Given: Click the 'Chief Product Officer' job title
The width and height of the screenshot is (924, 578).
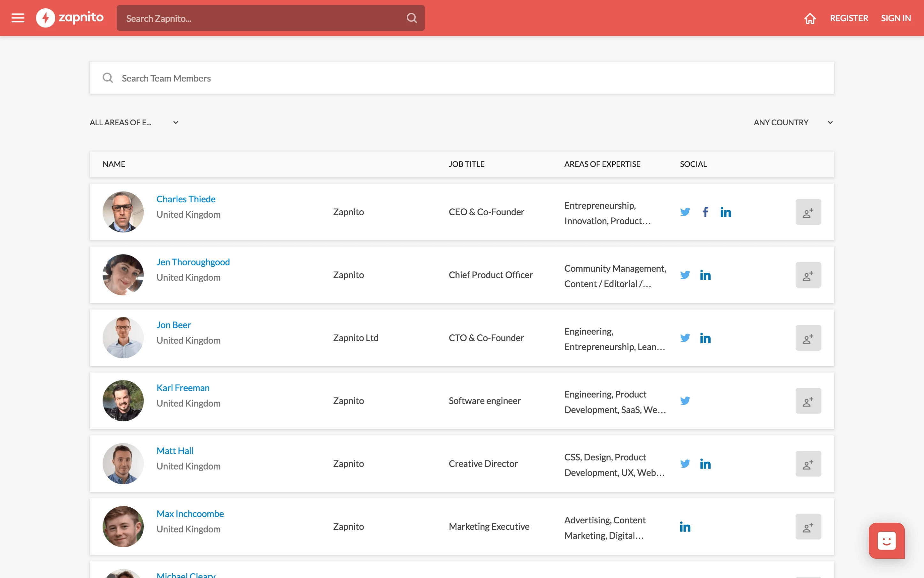Looking at the screenshot, I should pos(490,275).
